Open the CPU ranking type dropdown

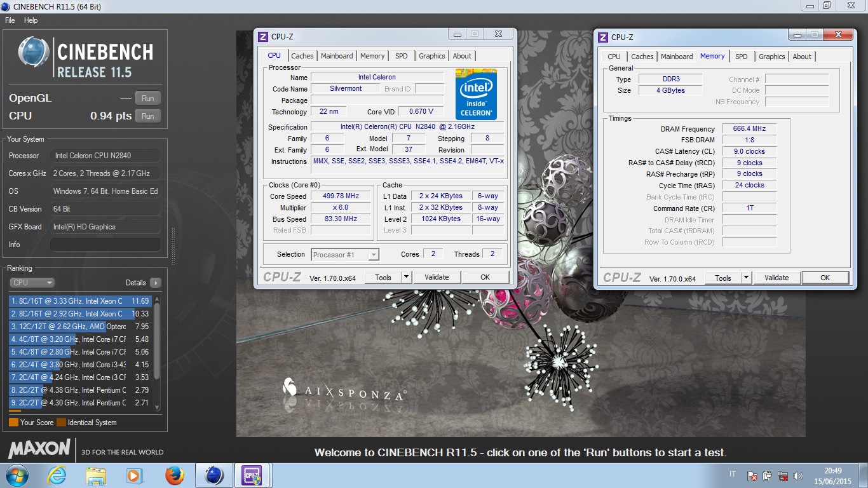[32, 283]
